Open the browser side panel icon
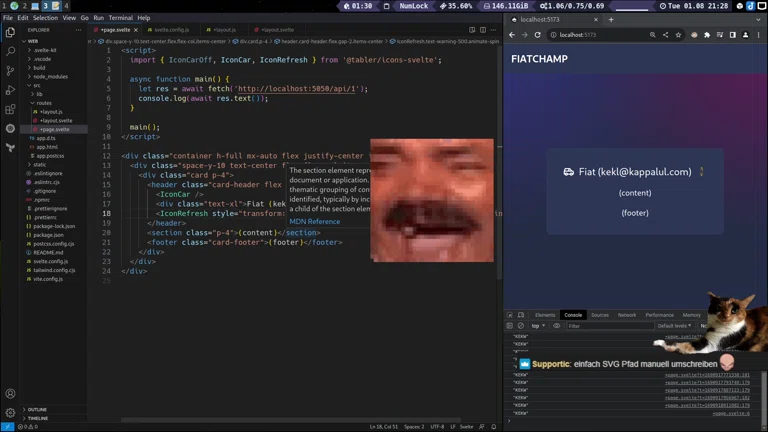 [x=732, y=35]
